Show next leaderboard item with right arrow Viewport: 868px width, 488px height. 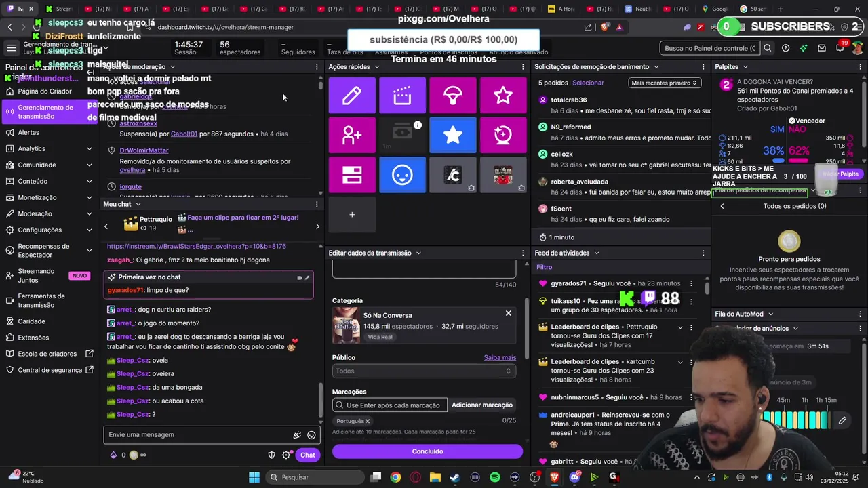(317, 226)
